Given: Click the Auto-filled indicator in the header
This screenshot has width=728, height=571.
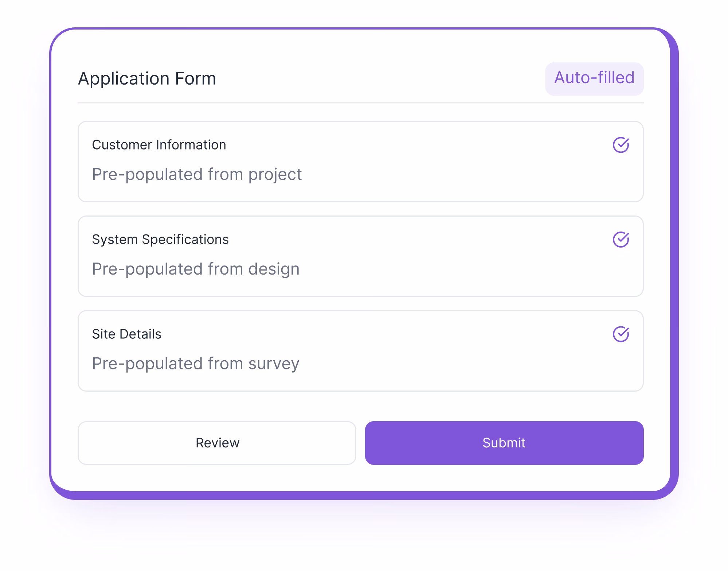Looking at the screenshot, I should (594, 78).
